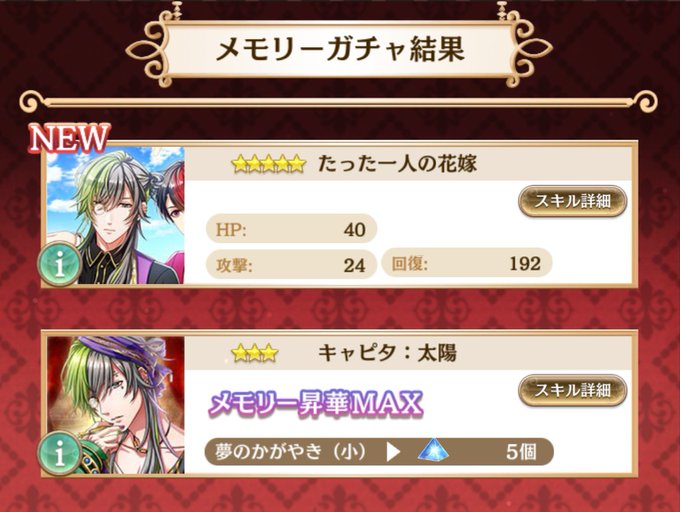Select the たった一人の花嫁 character thumbnail
This screenshot has height=512, width=680.
point(115,215)
